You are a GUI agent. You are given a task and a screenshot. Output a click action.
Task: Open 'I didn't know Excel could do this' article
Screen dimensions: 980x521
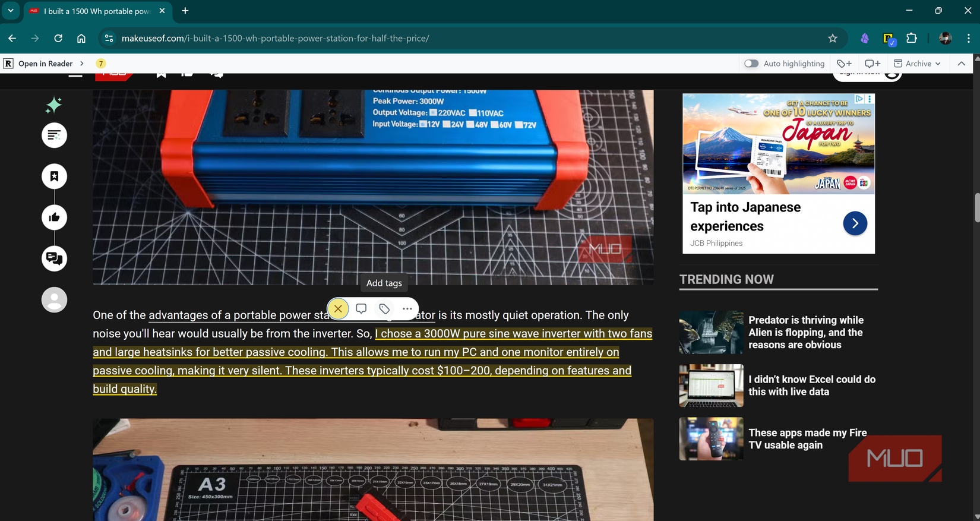[812, 386]
